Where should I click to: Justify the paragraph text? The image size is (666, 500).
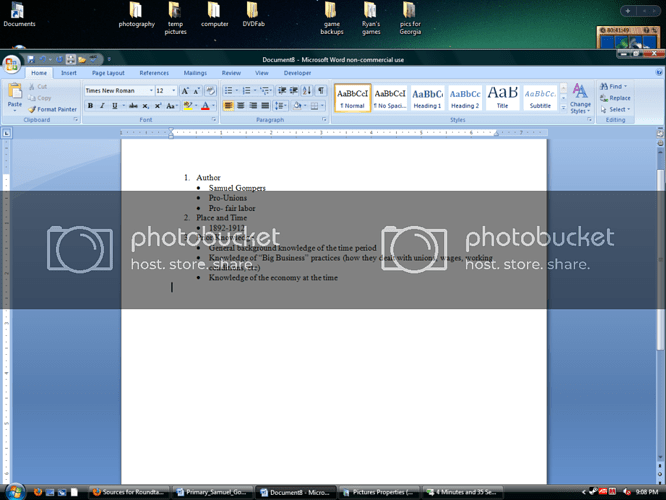click(265, 106)
